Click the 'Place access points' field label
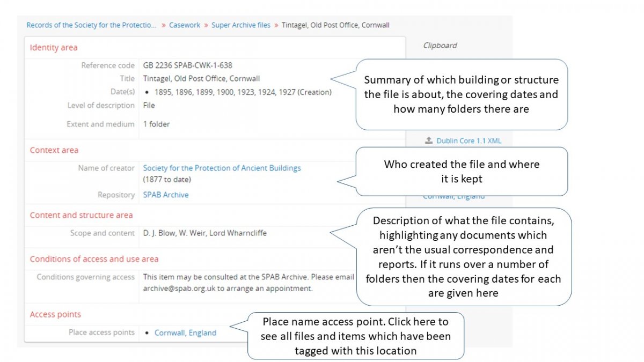644x362 pixels. pos(101,333)
